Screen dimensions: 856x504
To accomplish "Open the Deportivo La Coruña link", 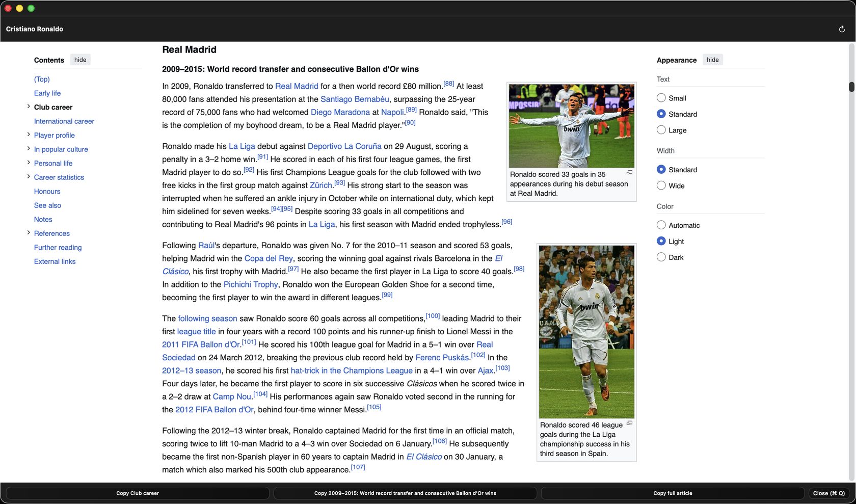I will 344,146.
